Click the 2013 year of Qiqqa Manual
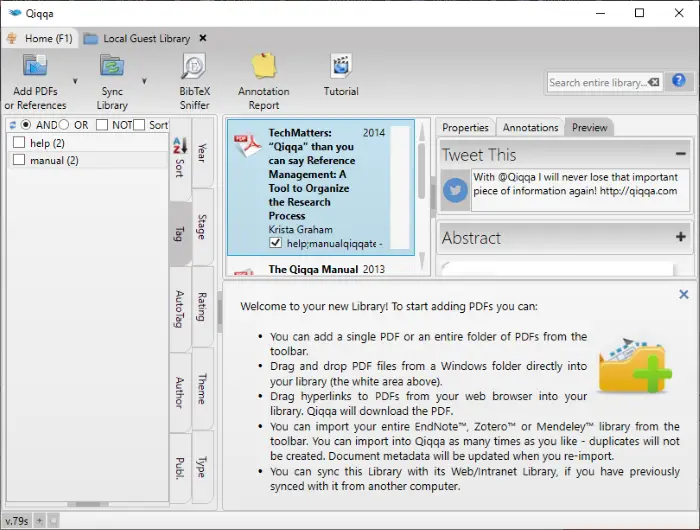 point(374,269)
